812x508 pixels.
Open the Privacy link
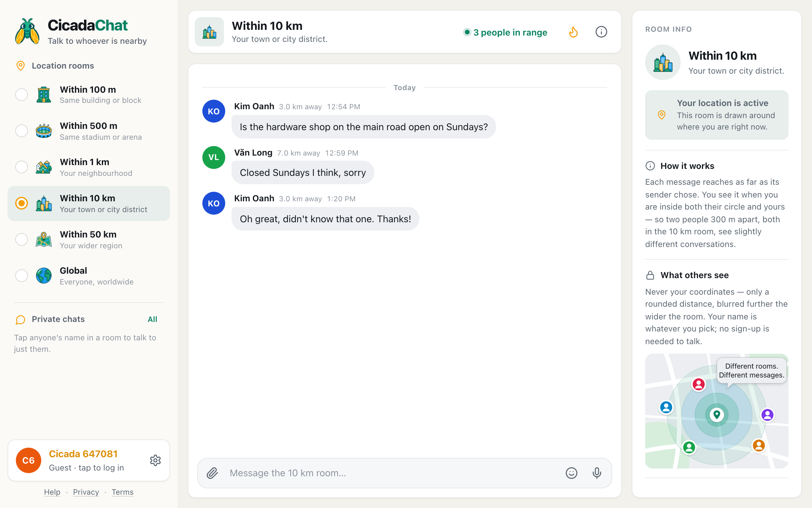tap(86, 492)
